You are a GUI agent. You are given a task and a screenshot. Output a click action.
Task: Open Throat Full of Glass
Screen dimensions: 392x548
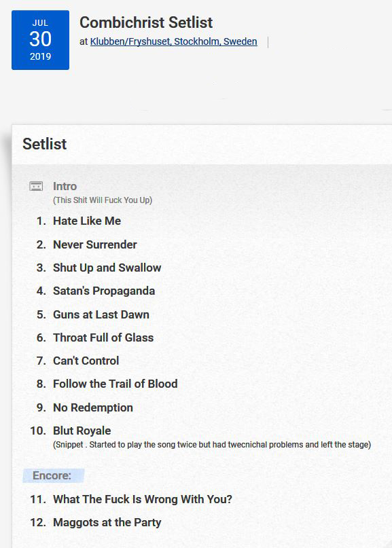[x=103, y=337]
